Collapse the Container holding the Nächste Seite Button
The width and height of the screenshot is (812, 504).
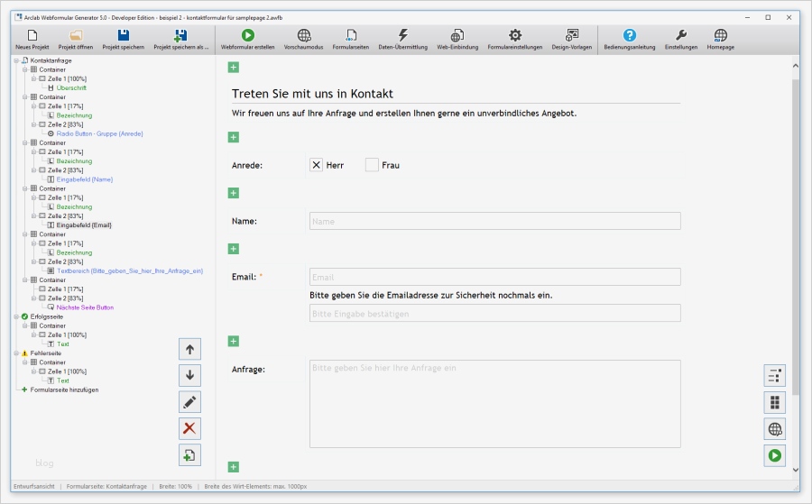click(x=25, y=279)
